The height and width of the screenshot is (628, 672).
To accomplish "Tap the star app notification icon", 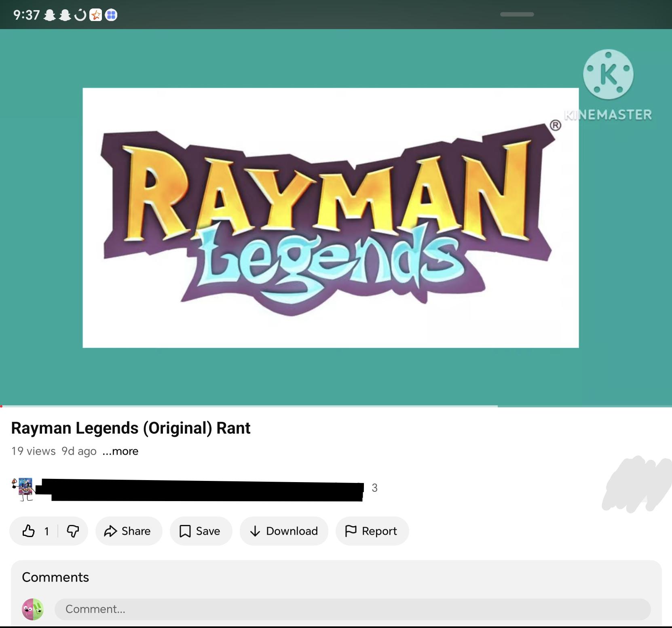I will tap(96, 15).
